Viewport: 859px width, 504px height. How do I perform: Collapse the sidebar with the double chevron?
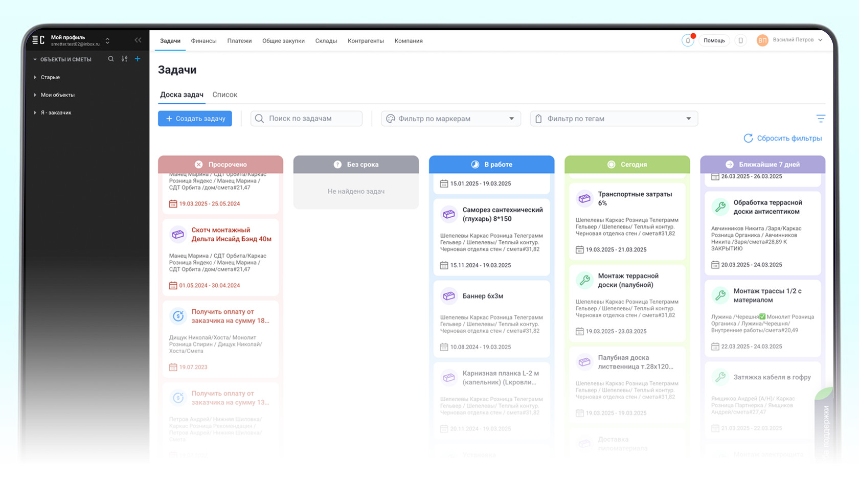pos(138,40)
